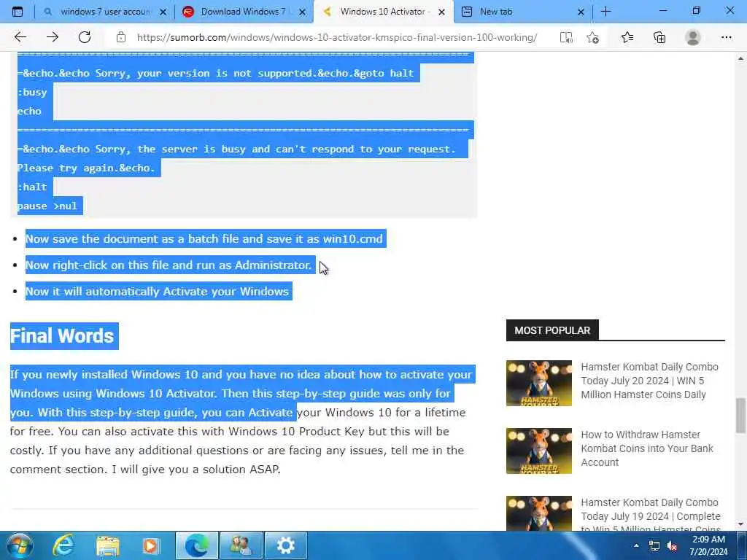
Task: Click the 'MOST POPULAR' sidebar heading
Action: 552,330
